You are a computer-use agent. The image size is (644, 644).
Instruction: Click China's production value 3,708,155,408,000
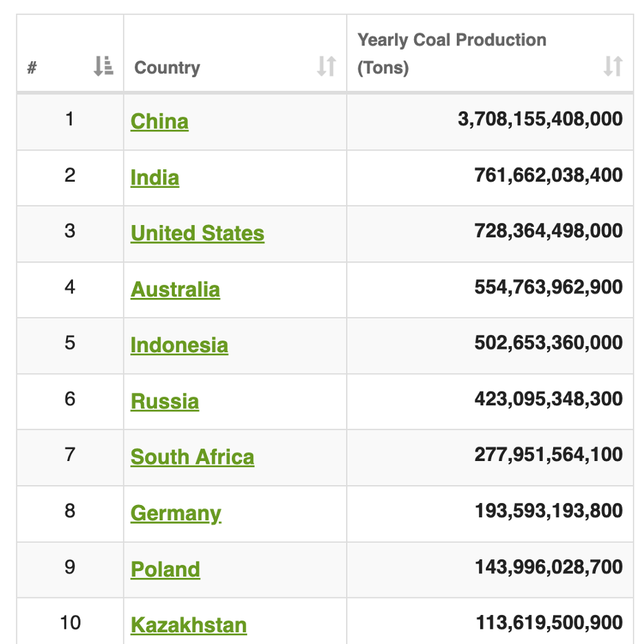pos(540,119)
